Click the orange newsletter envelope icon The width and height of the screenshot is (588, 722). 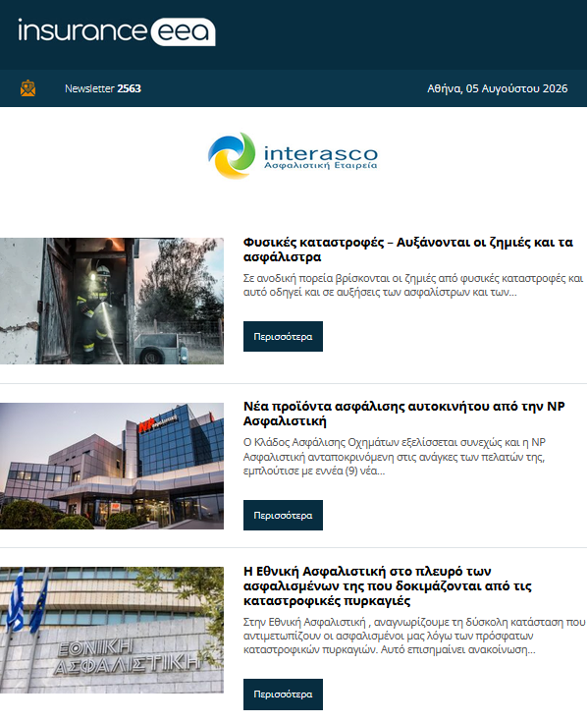click(x=28, y=88)
